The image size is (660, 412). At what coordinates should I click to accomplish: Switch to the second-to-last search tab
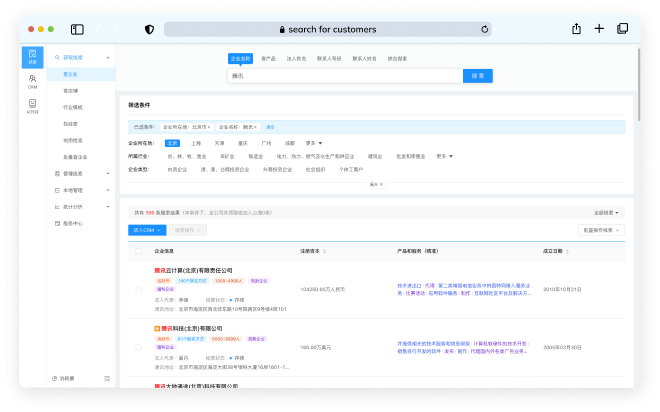coord(365,58)
